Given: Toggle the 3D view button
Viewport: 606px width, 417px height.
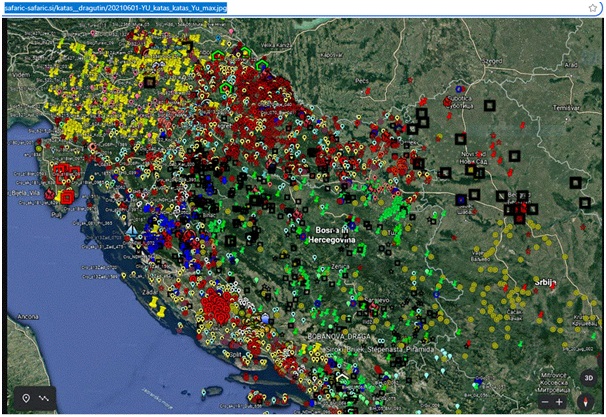Looking at the screenshot, I should (x=588, y=378).
